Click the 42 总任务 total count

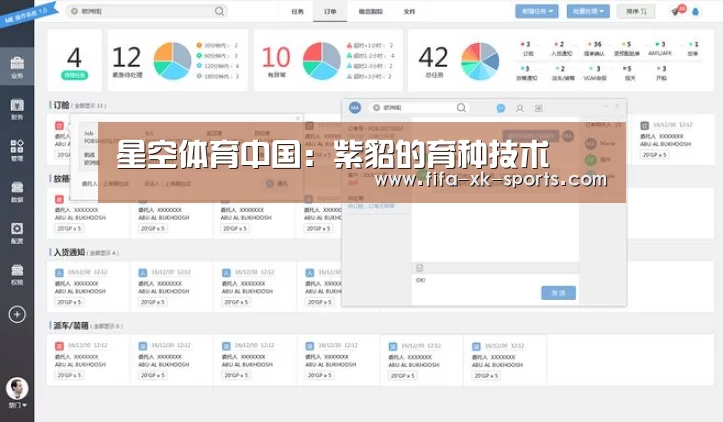433,61
